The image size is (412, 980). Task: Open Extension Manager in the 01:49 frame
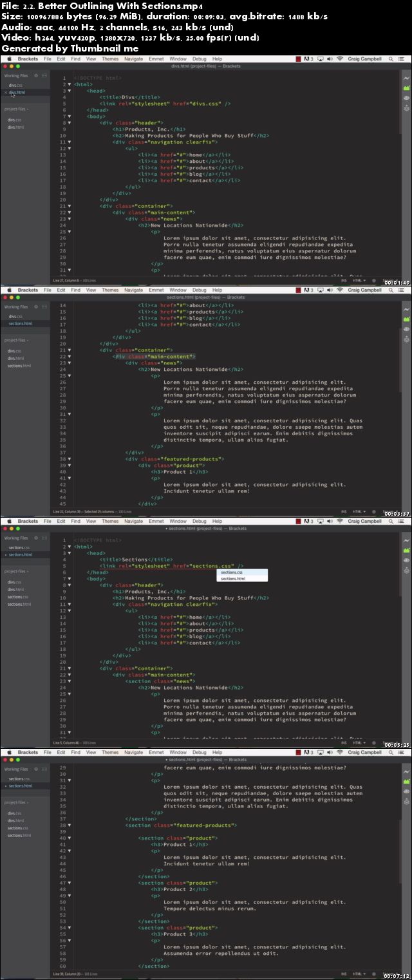coord(406,88)
